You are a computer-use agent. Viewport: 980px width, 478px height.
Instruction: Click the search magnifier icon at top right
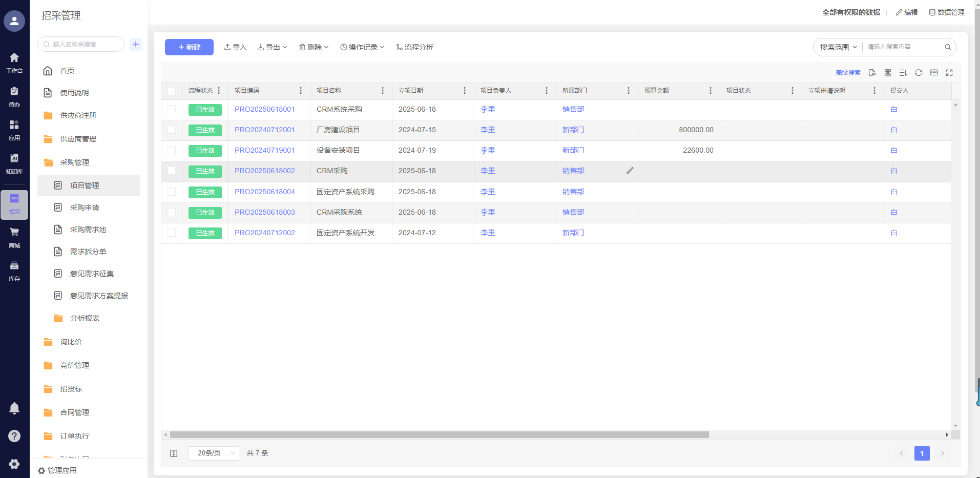click(x=948, y=47)
